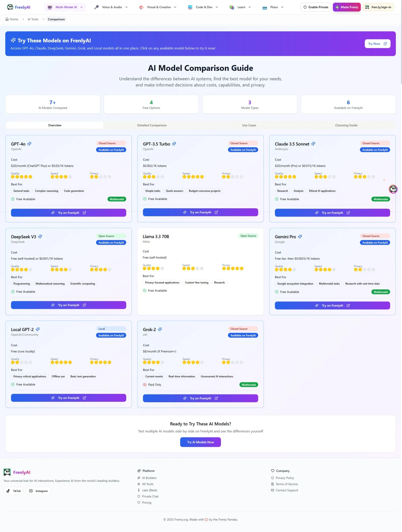Click the Instagram logo icon in footer
Image resolution: width=402 pixels, height=532 pixels.
coord(31,491)
